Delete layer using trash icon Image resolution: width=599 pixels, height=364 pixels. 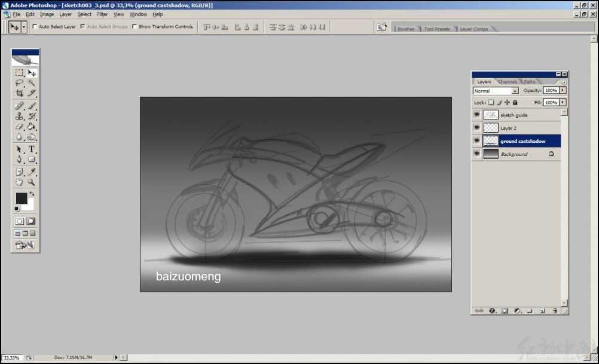(555, 311)
